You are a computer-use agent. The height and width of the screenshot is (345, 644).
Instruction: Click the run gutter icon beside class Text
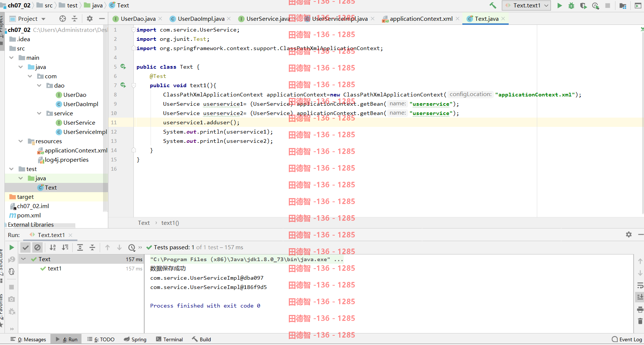(x=123, y=67)
